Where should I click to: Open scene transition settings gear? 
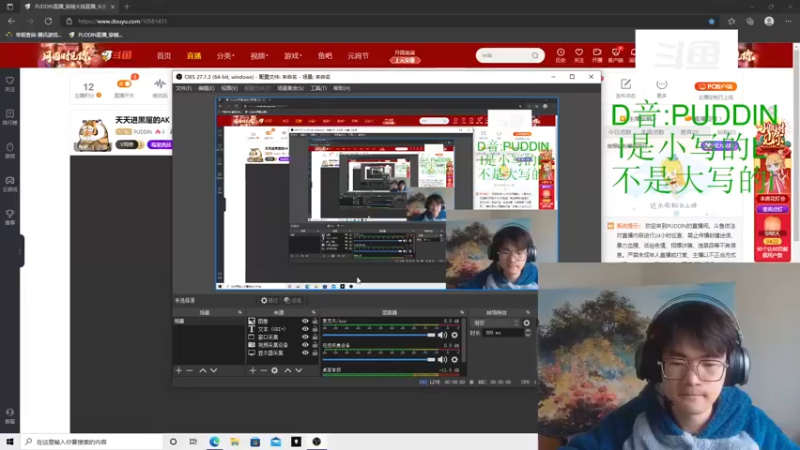coord(527,323)
